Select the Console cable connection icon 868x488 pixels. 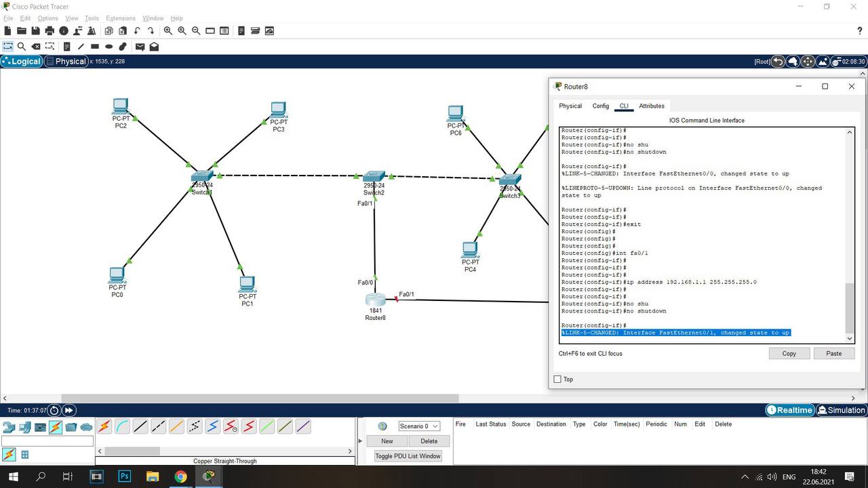coord(122,426)
